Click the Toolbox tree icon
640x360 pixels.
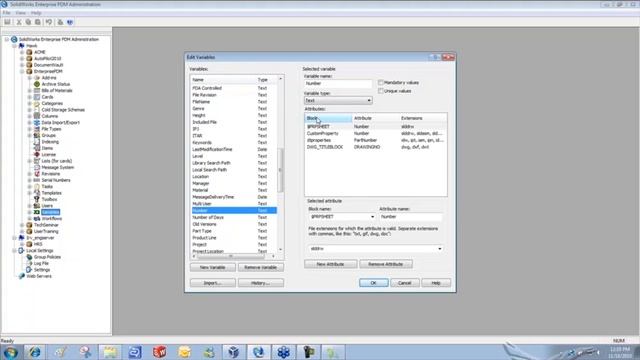(x=37, y=199)
